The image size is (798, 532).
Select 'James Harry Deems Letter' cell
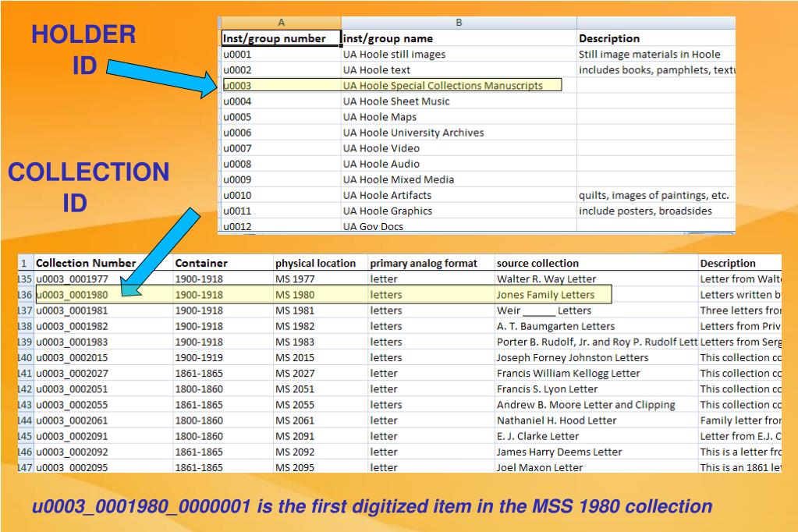tap(597, 452)
